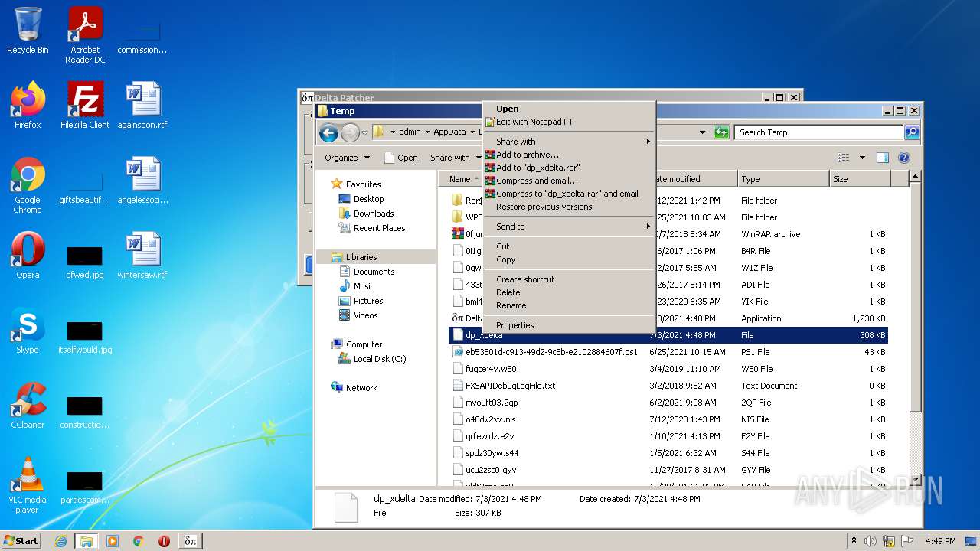The image size is (980, 551).
Task: Select Desktop under Favorites
Action: pyautogui.click(x=368, y=199)
